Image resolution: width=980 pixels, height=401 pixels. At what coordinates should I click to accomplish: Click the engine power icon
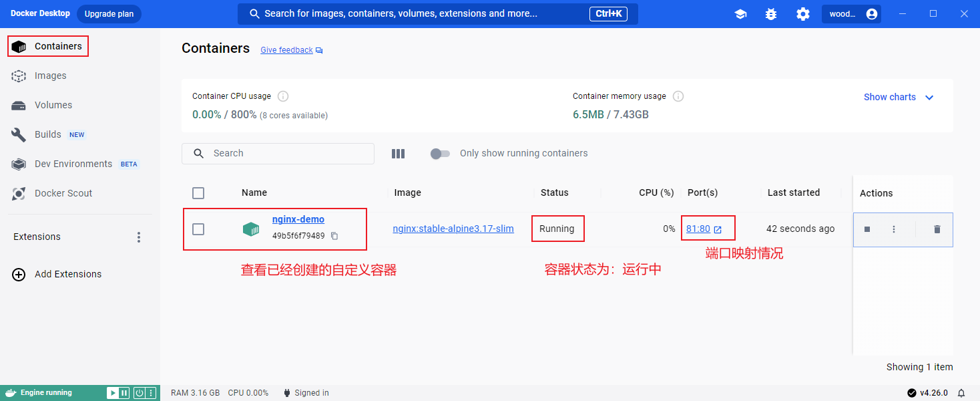[x=140, y=393]
